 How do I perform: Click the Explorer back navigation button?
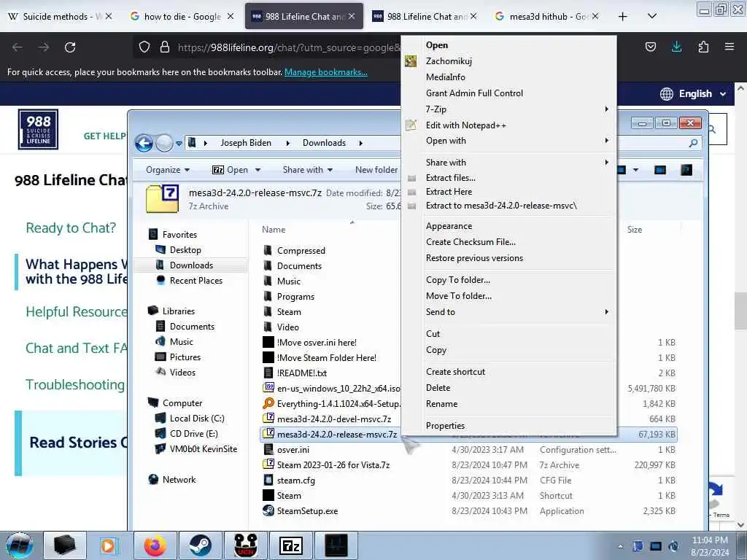pos(144,142)
